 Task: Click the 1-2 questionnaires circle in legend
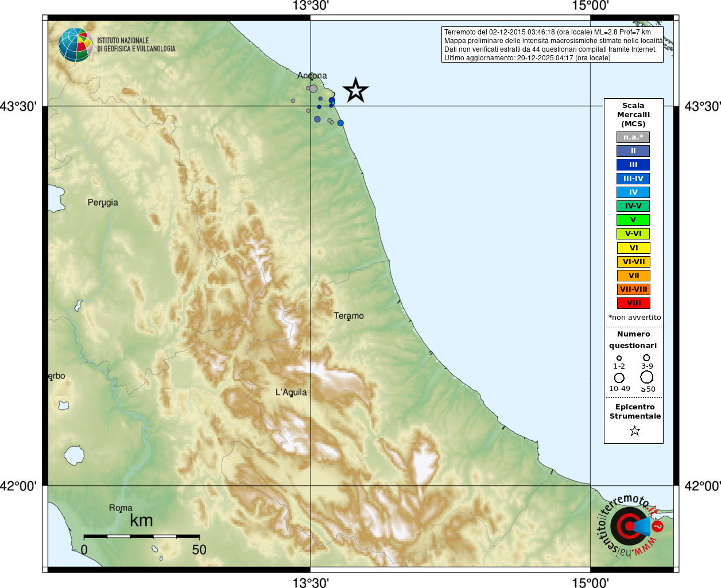pyautogui.click(x=619, y=358)
